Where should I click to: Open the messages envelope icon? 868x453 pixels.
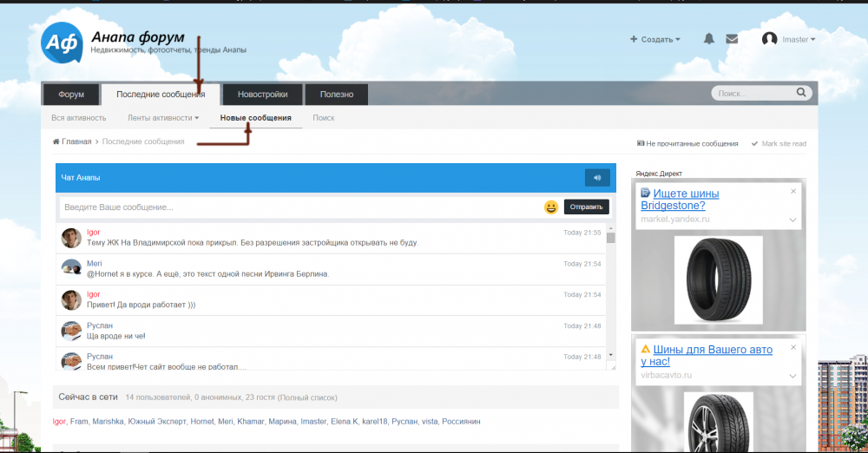coord(732,39)
